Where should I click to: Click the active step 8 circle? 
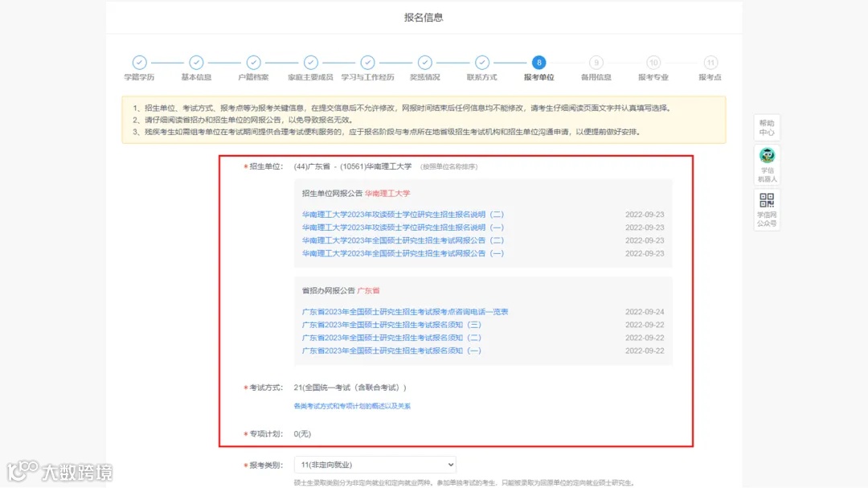[x=538, y=63]
